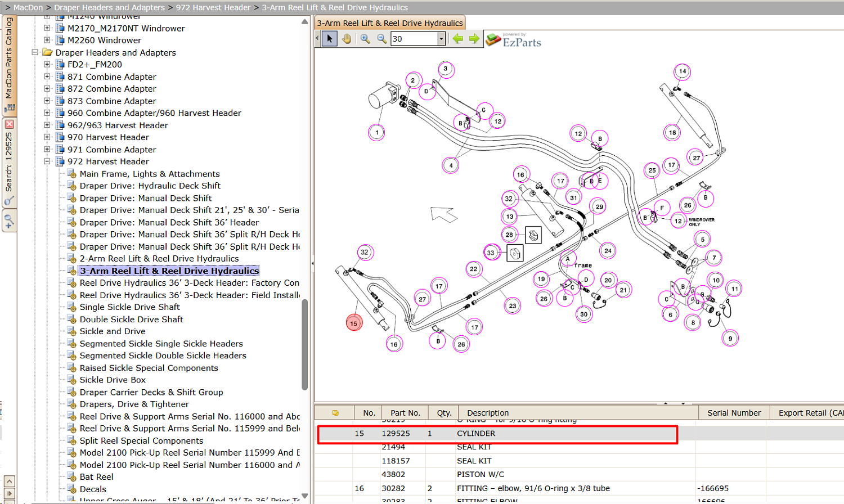Open Draper Drive: Hydraulic Deck Shift
The height and width of the screenshot is (504, 844).
(150, 186)
